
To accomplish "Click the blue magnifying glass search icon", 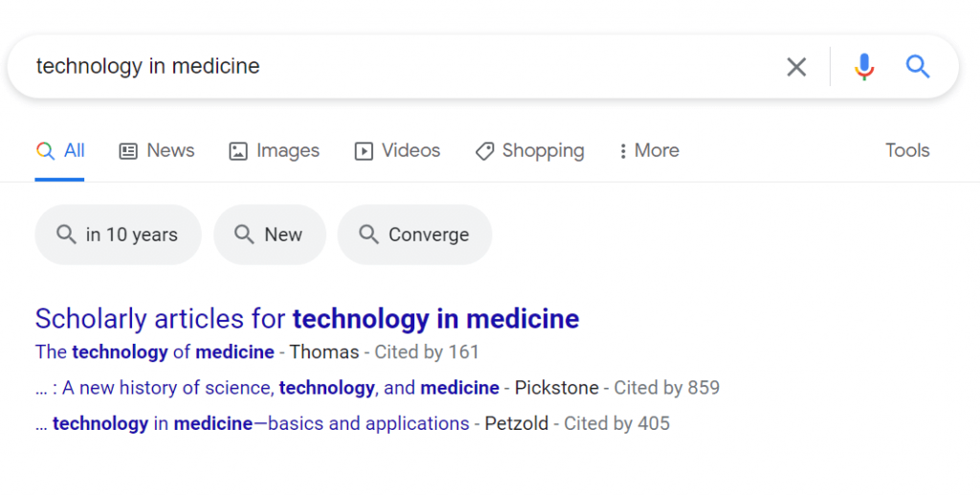I will (918, 66).
